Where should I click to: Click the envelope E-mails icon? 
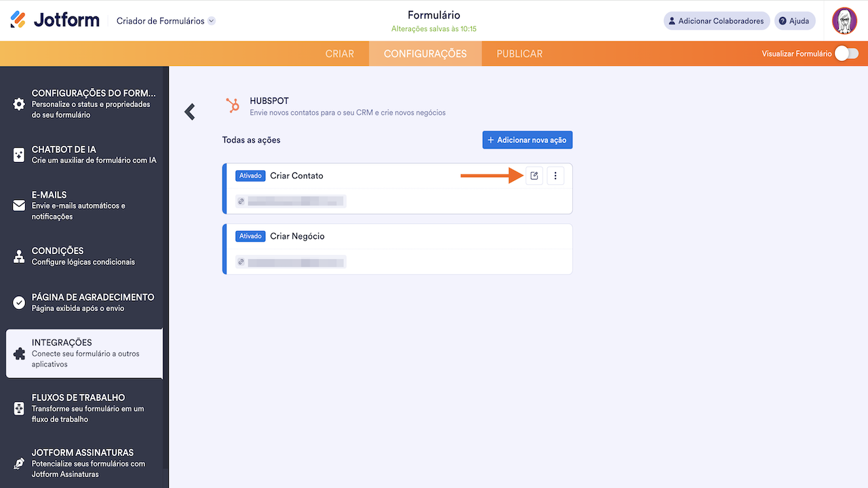pyautogui.click(x=19, y=205)
